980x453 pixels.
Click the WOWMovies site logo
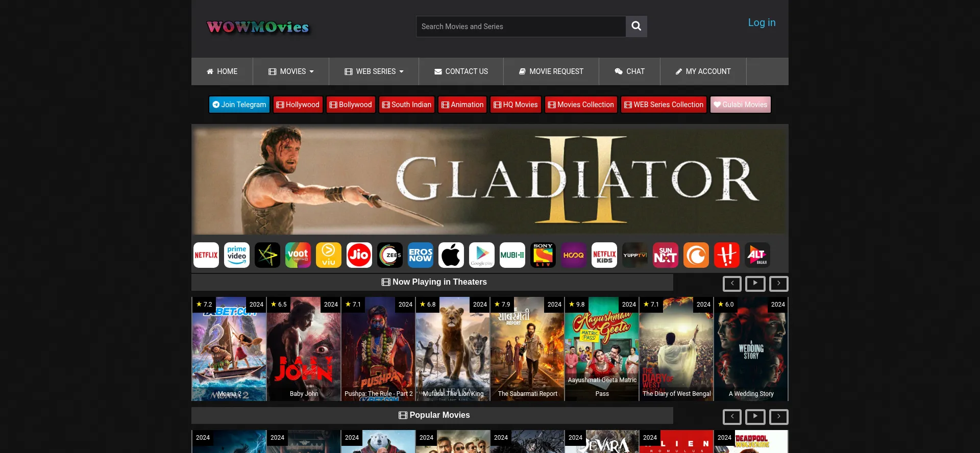(x=258, y=27)
